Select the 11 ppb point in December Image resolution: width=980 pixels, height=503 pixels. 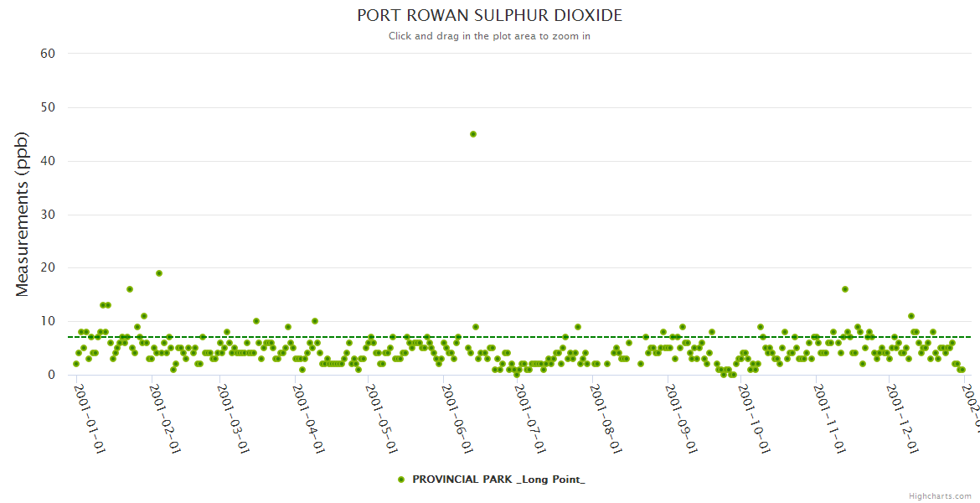910,316
